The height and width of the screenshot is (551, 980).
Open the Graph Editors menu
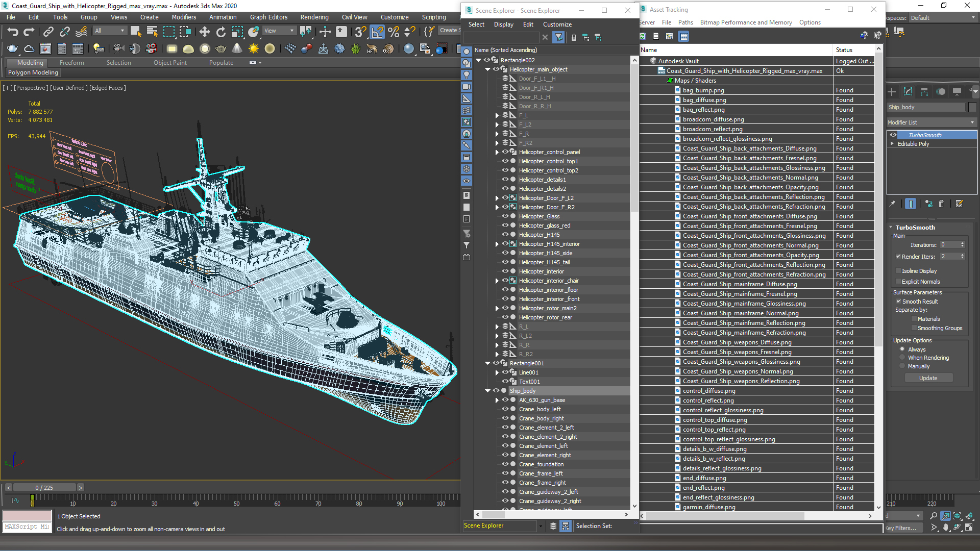pos(268,17)
